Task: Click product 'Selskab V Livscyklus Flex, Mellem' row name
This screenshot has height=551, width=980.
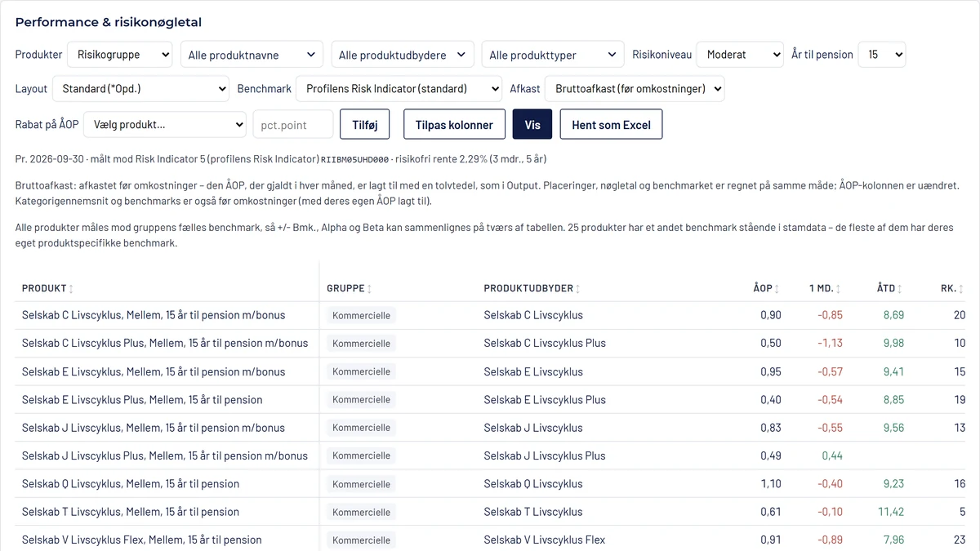Action: point(142,540)
